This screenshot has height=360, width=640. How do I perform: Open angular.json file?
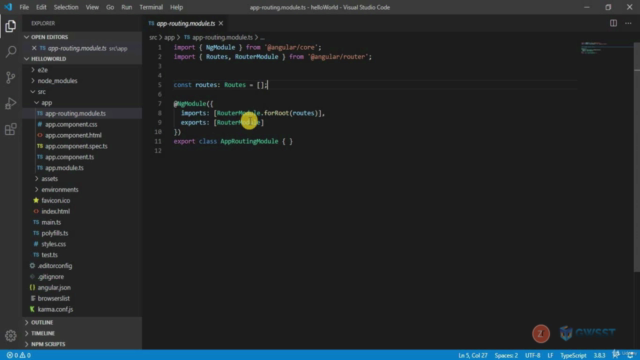82,287
